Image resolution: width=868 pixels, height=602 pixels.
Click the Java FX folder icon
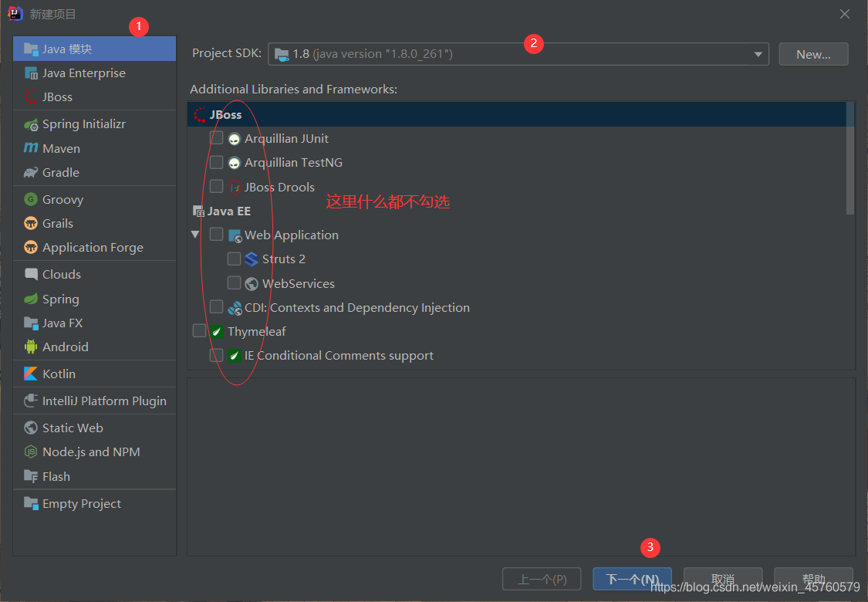coord(31,323)
